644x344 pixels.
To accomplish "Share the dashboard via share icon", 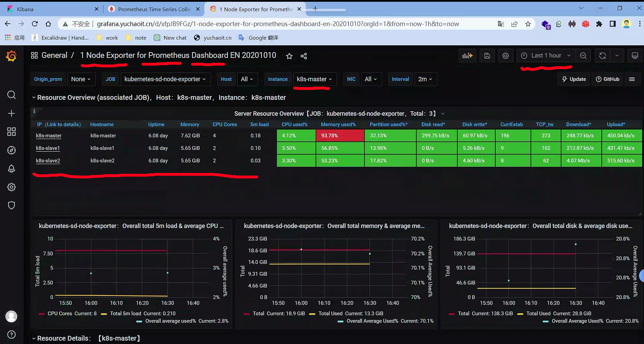I will click(x=304, y=56).
